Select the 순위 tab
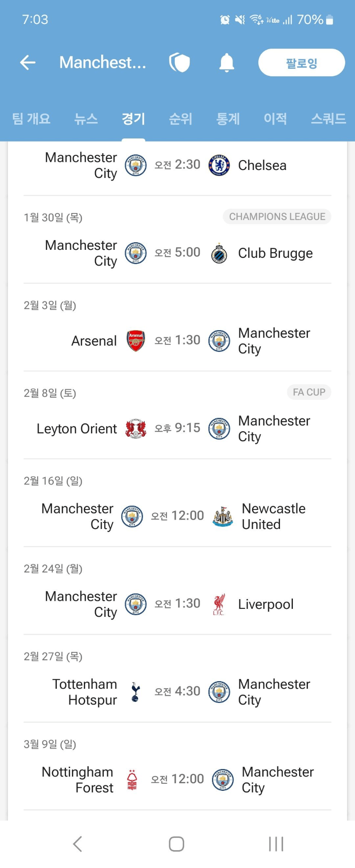The width and height of the screenshot is (355, 868). coord(181,118)
